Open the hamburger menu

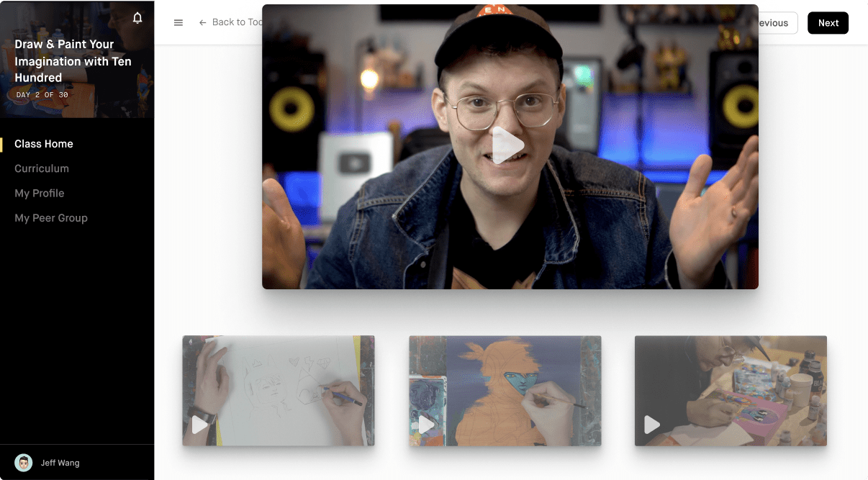(x=178, y=22)
